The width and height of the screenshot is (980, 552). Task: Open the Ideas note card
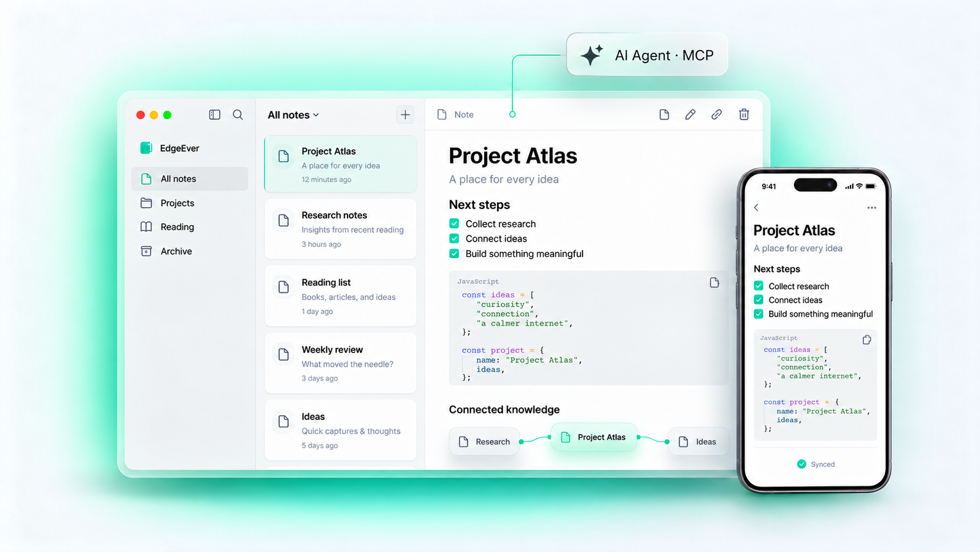pos(341,430)
